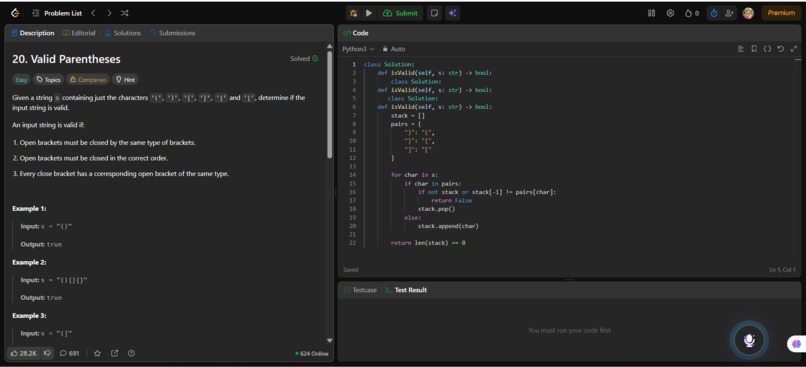Click the bookmark icon in editor toolbar
This screenshot has height=367, width=806.
click(754, 49)
